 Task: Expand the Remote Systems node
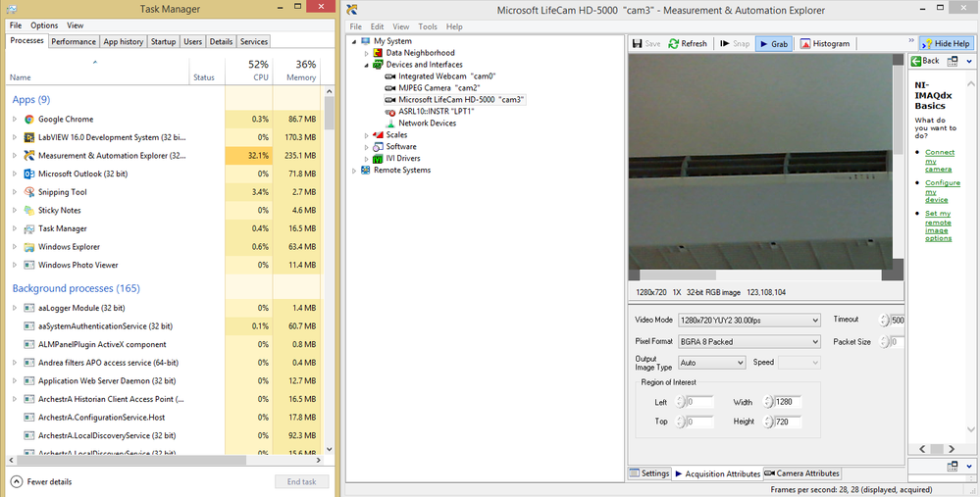point(354,171)
